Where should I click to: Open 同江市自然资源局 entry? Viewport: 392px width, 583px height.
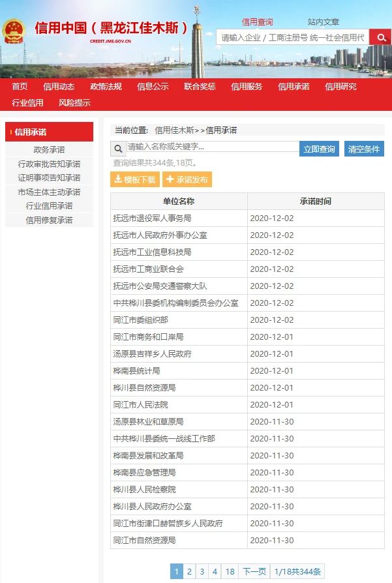coord(144,540)
